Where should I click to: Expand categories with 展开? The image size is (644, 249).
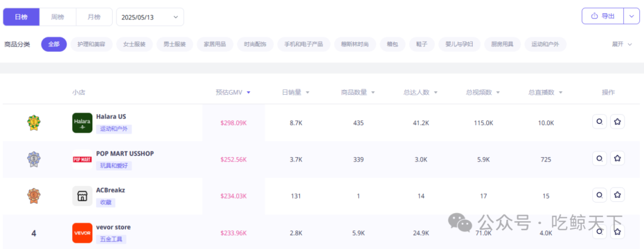(x=621, y=44)
